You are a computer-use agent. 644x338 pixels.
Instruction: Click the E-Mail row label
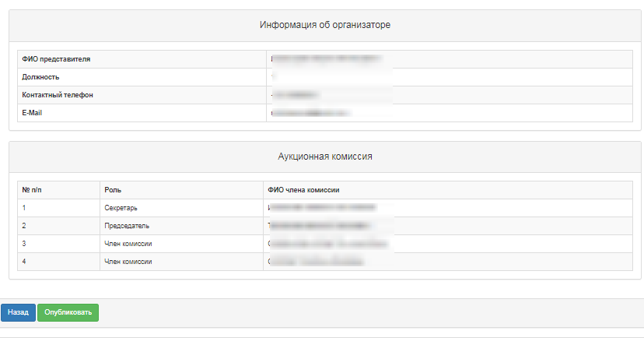32,113
